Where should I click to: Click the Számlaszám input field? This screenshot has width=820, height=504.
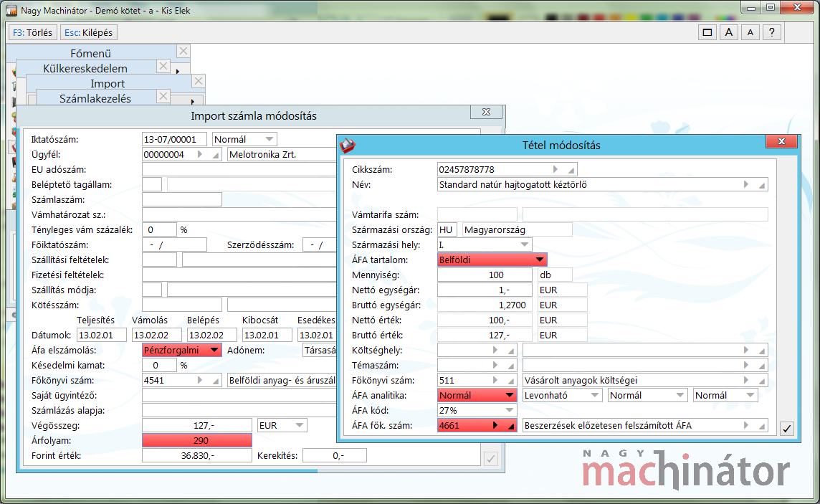182,199
